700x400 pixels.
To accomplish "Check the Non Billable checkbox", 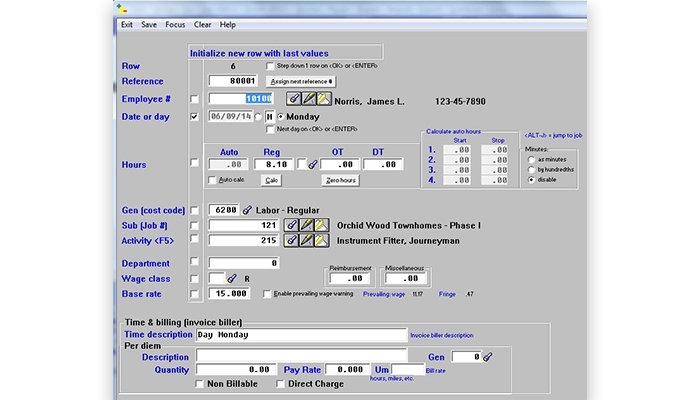I will (200, 383).
